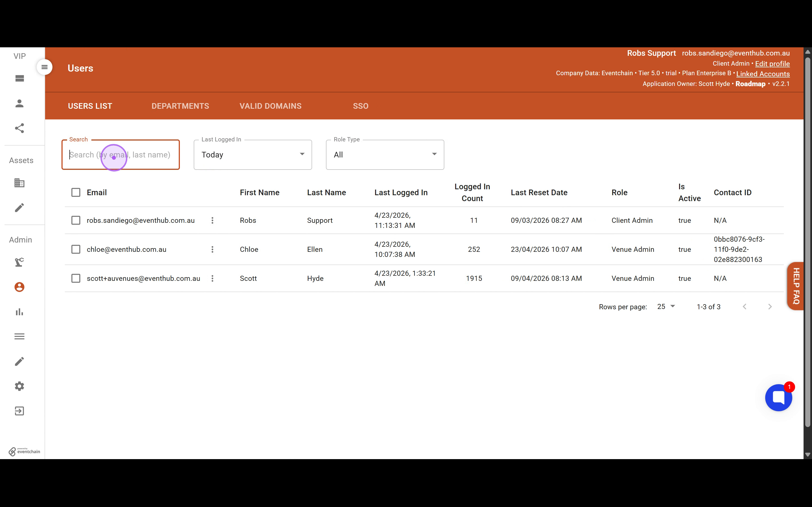Tick the checkbox for scott+auvenues@eventhub.com.au
Image resolution: width=812 pixels, height=507 pixels.
click(76, 278)
